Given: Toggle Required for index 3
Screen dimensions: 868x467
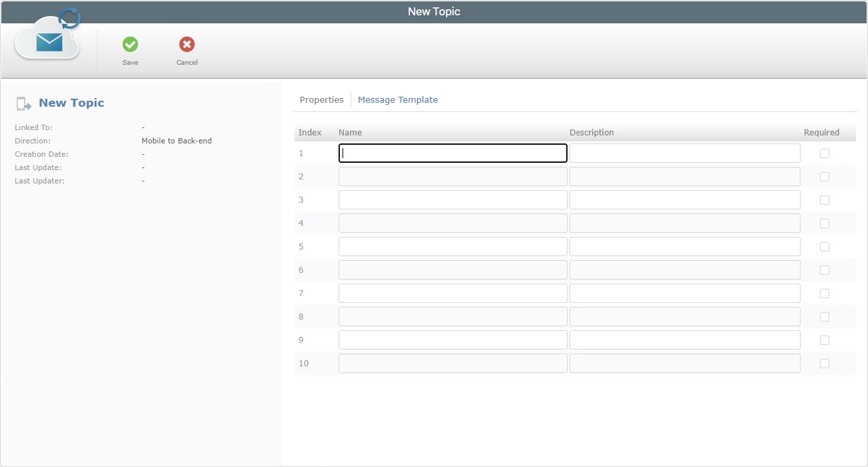Looking at the screenshot, I should pyautogui.click(x=824, y=199).
